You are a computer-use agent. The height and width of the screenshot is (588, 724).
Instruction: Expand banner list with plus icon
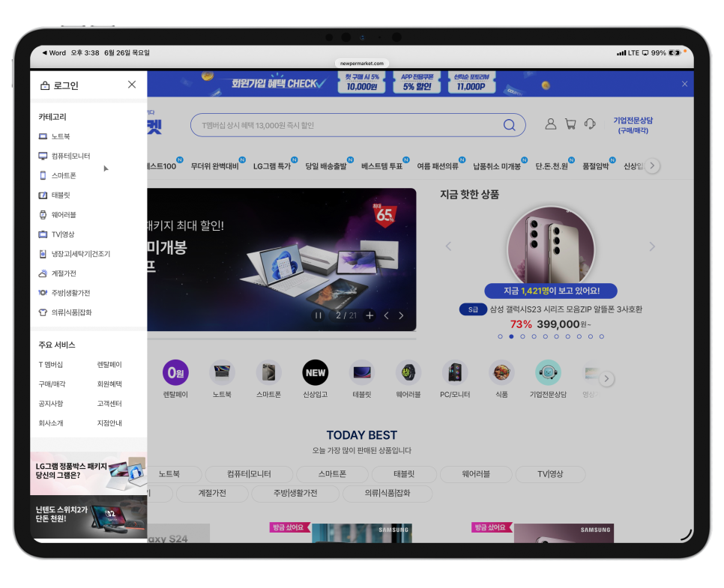pos(369,315)
